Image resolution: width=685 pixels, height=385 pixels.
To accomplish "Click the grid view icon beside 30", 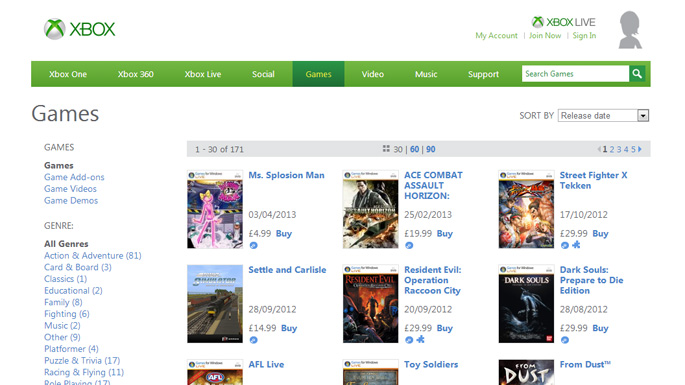I will coord(386,149).
